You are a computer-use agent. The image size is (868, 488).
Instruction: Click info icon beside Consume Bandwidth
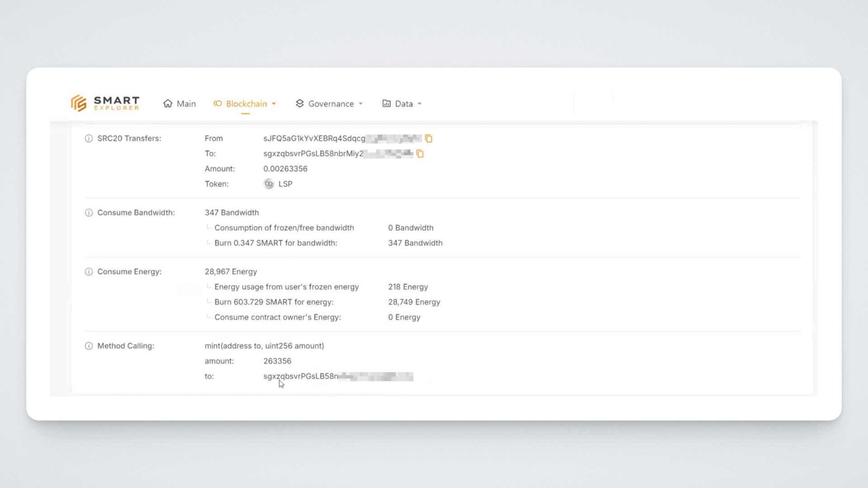[x=89, y=213]
